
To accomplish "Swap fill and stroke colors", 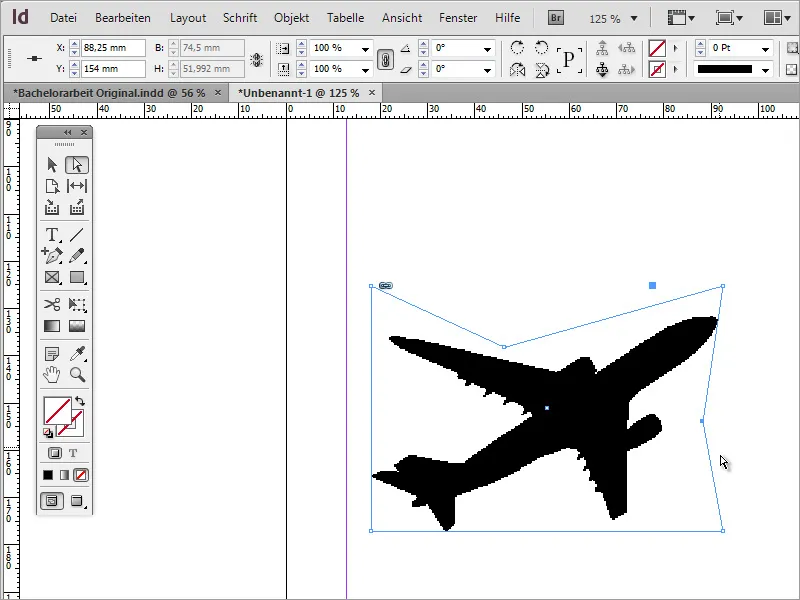I will coord(80,401).
